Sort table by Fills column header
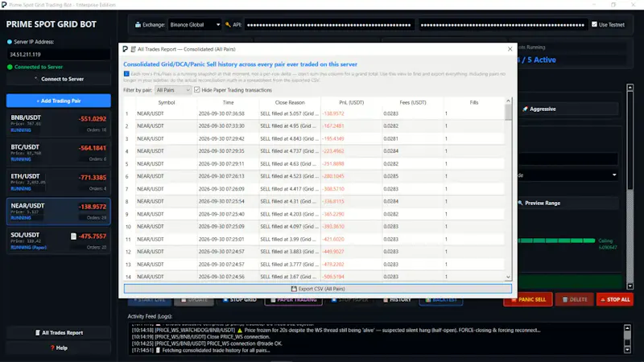Viewport: 644px width, 362px height. click(x=474, y=103)
